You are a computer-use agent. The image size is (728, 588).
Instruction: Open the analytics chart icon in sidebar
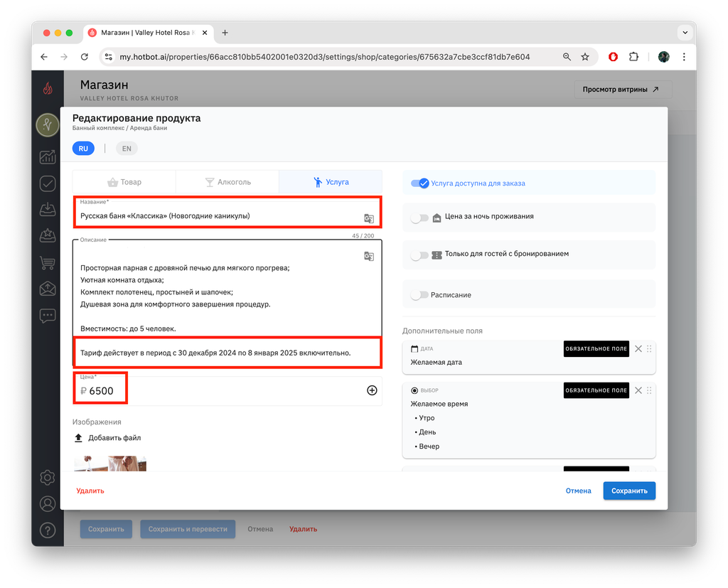tap(48, 157)
